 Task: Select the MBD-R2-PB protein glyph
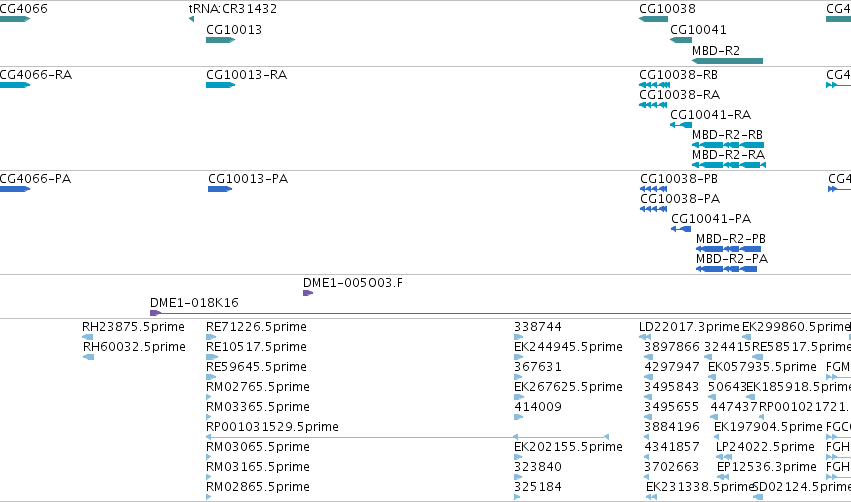click(x=728, y=249)
